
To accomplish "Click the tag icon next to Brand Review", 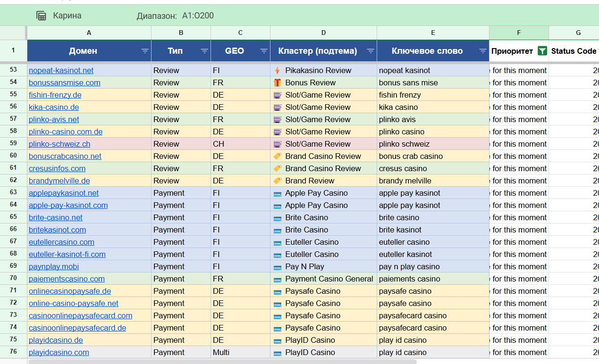I will (277, 181).
